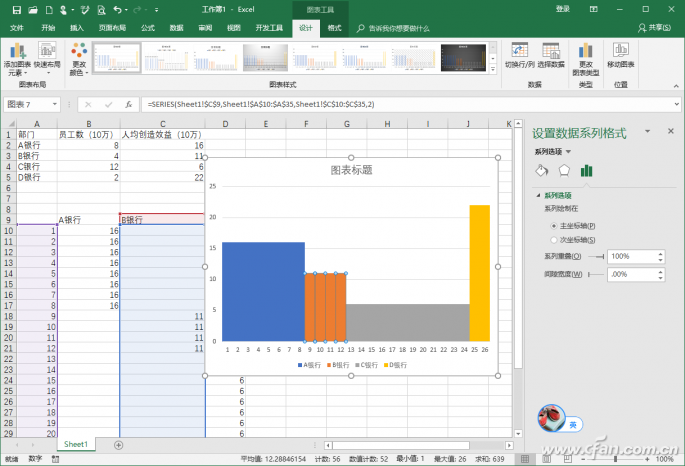
Task: Select the blue A bank bar in chart
Action: (263, 292)
